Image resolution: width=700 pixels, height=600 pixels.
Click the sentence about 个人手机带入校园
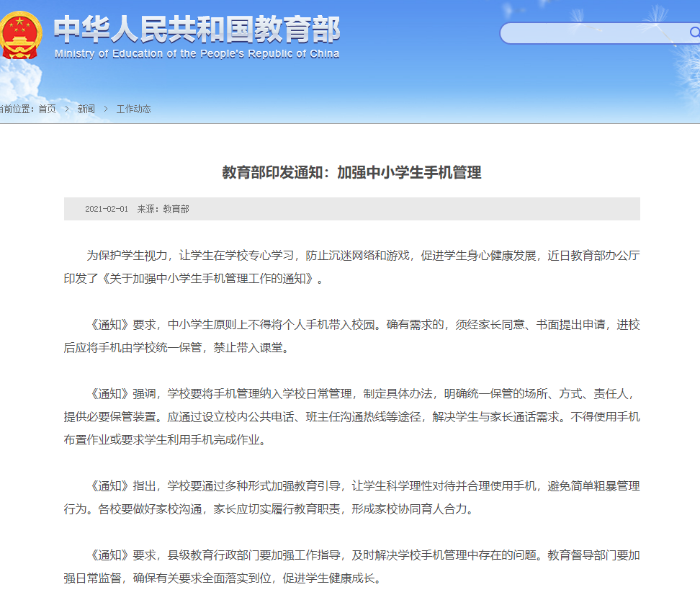coord(272,325)
